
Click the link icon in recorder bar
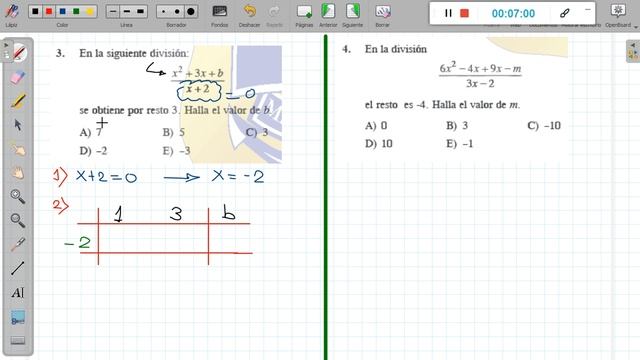click(x=564, y=13)
